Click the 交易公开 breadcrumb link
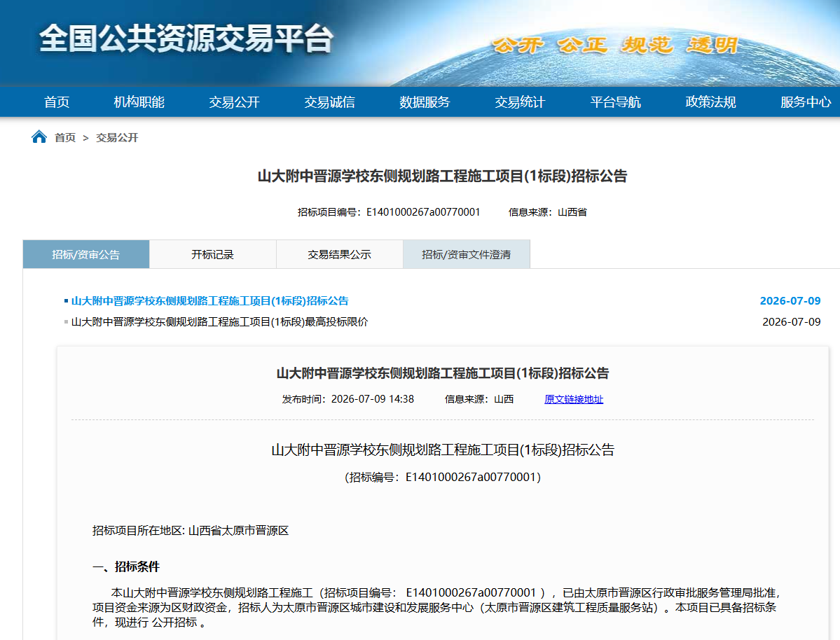840x640 pixels. (x=117, y=138)
